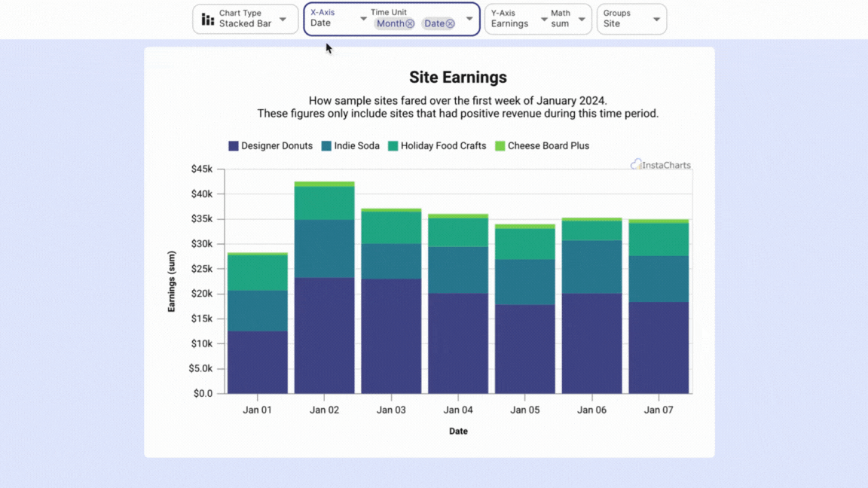
Task: Click the Indie Soda legend color swatch
Action: (x=326, y=146)
